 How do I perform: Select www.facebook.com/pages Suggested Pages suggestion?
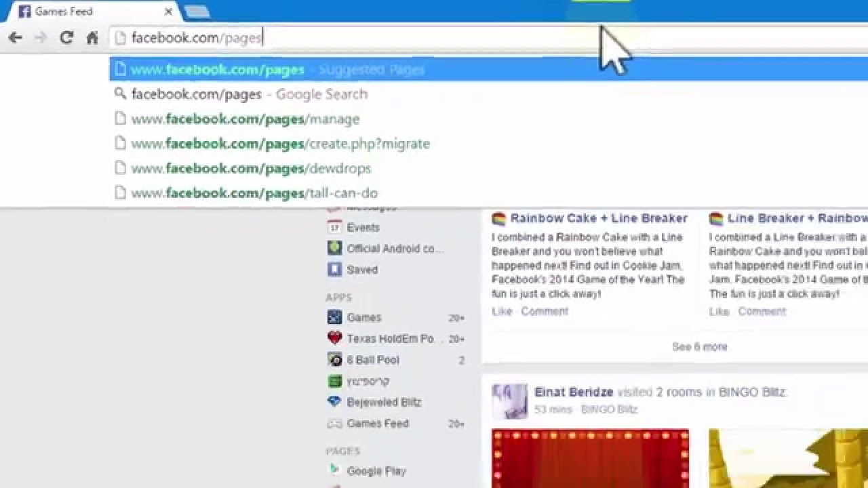[x=488, y=69]
